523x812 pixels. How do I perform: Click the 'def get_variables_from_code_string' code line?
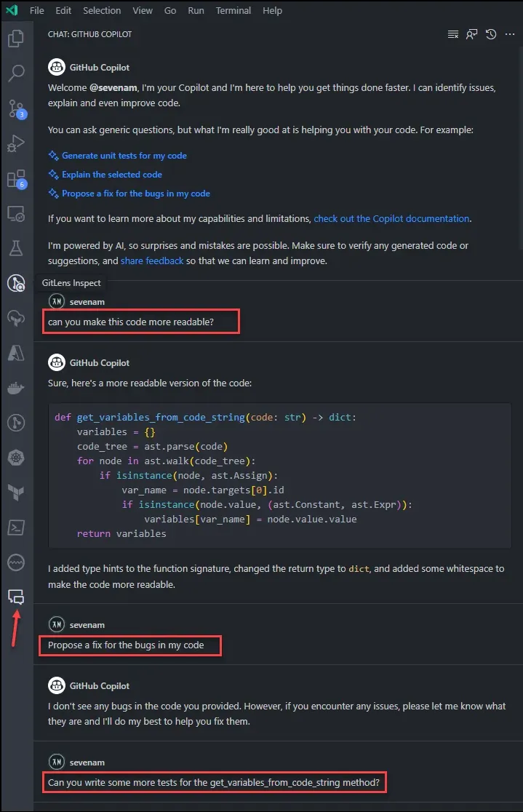(206, 418)
